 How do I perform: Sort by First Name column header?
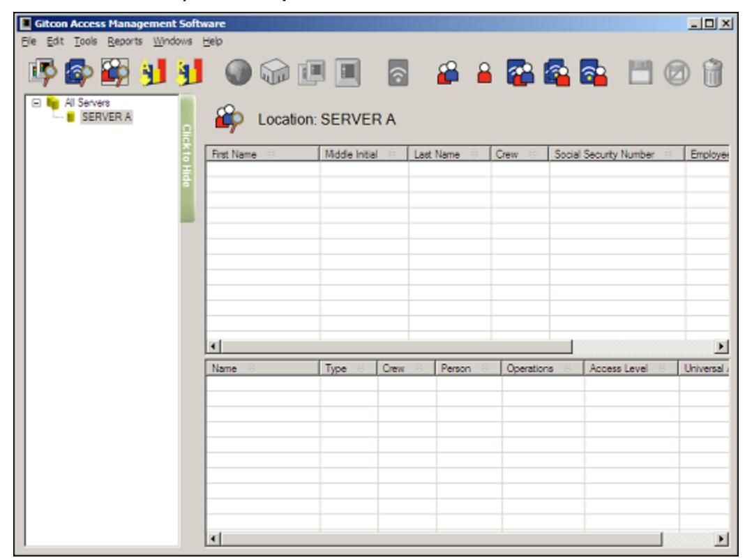[x=262, y=154]
